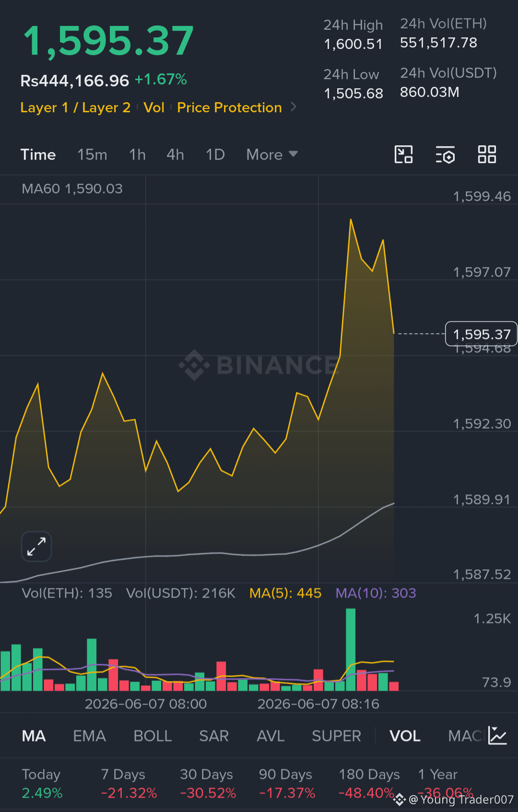Tap the Vol(ETH): 135 readout
The height and width of the screenshot is (812, 518).
point(67,593)
